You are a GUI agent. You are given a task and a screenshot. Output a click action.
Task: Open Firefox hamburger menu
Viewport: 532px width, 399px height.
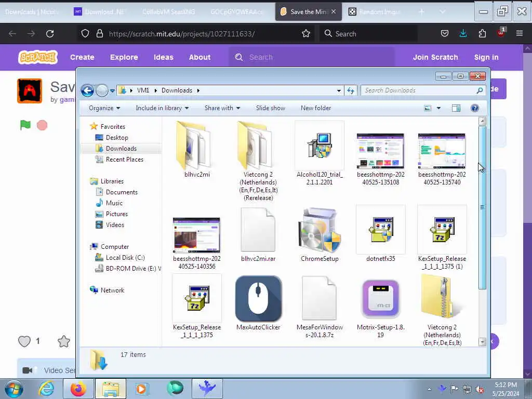(519, 33)
